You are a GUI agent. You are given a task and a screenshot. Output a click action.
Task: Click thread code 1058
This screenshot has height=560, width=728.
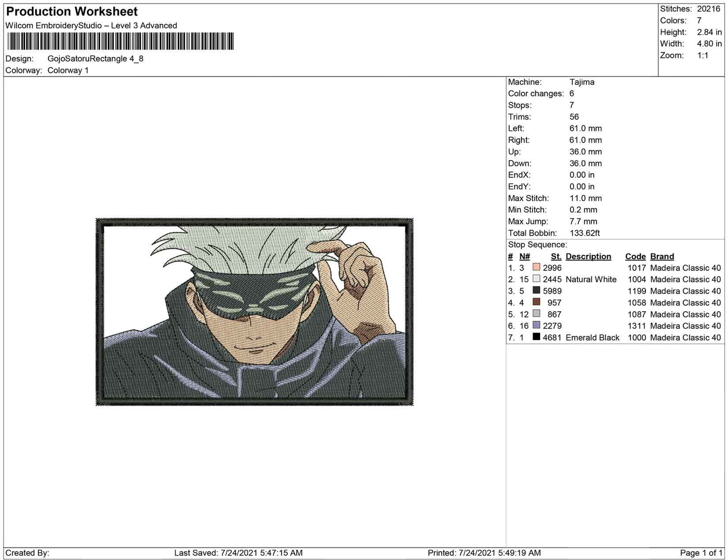click(x=637, y=303)
